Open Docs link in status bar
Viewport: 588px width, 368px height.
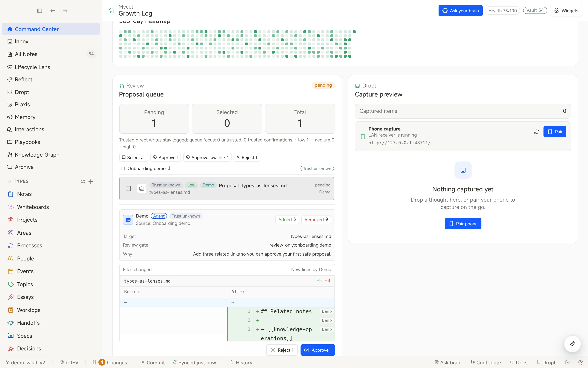pos(519,362)
